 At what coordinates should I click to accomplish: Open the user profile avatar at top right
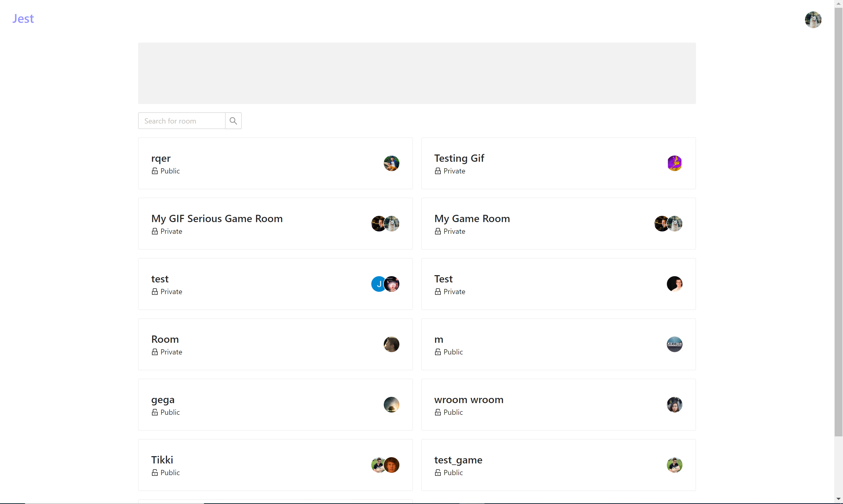(x=813, y=20)
